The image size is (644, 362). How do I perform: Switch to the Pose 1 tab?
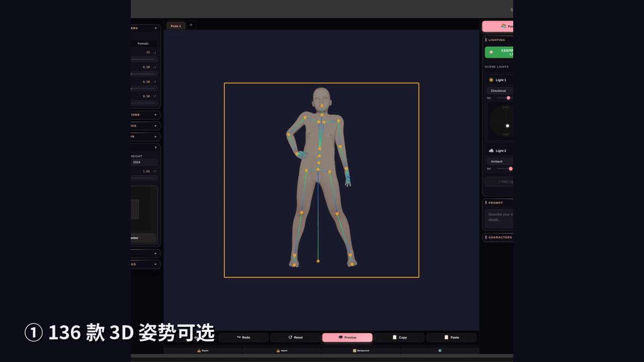click(x=176, y=26)
